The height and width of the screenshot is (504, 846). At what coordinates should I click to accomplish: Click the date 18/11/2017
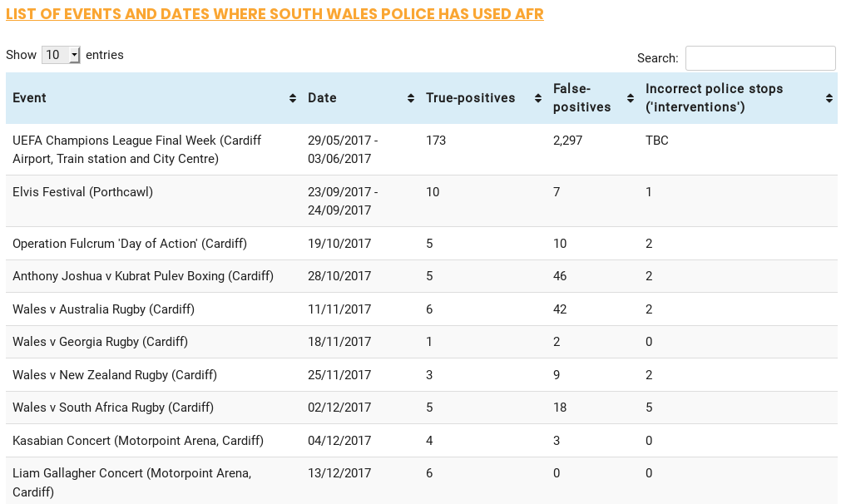(339, 342)
